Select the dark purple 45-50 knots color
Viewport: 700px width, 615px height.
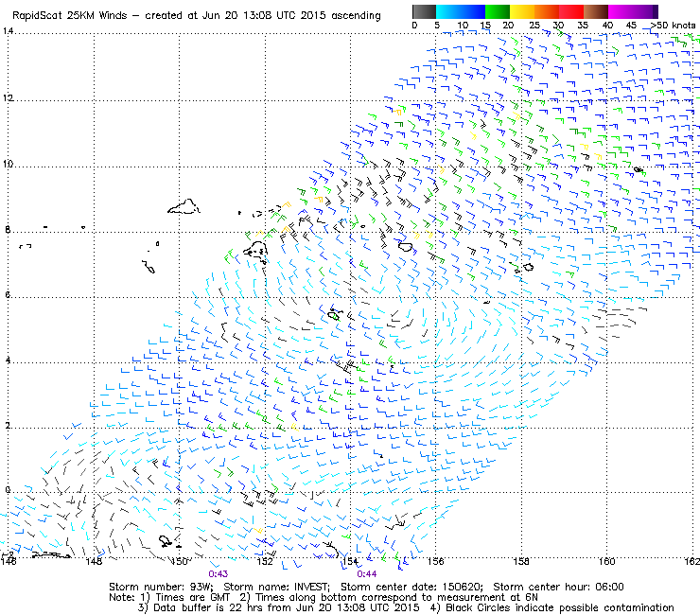pyautogui.click(x=645, y=11)
